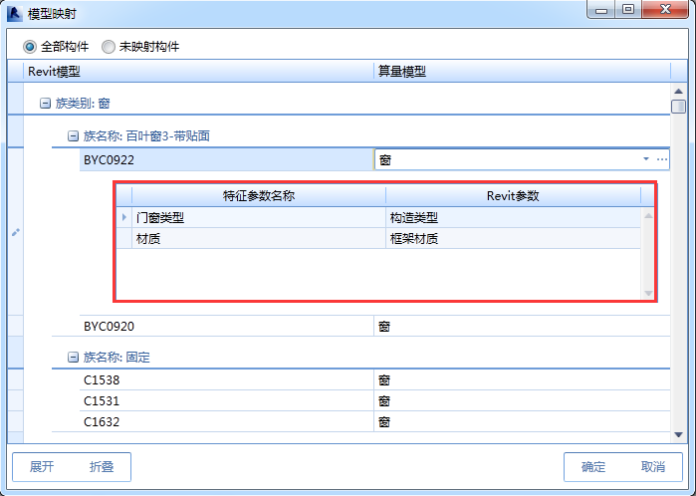Click the 窗 cell in the BYC0920 row
The height and width of the screenshot is (496, 696).
(522, 326)
